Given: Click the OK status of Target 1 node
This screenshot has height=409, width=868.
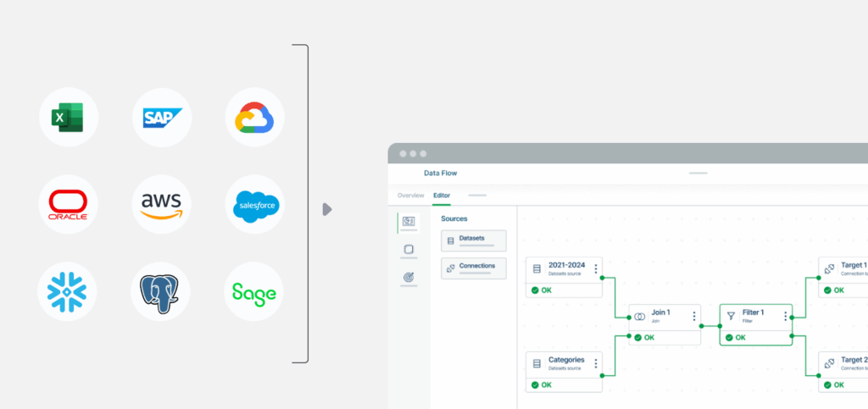Looking at the screenshot, I should tap(834, 290).
